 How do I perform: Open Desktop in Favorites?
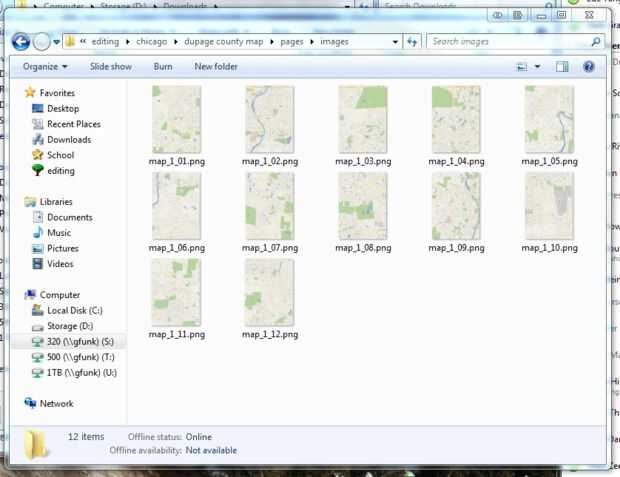point(56,108)
